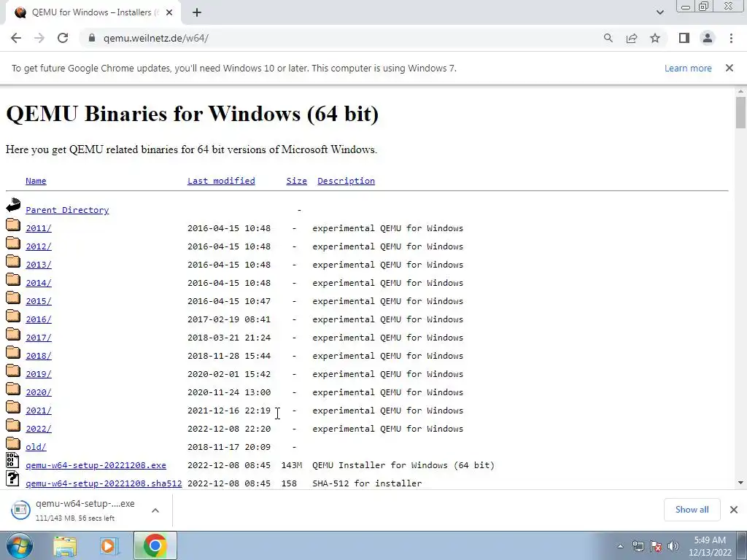Viewport: 747px width, 560px height.
Task: Open the 2021/ folder link
Action: [x=39, y=411]
